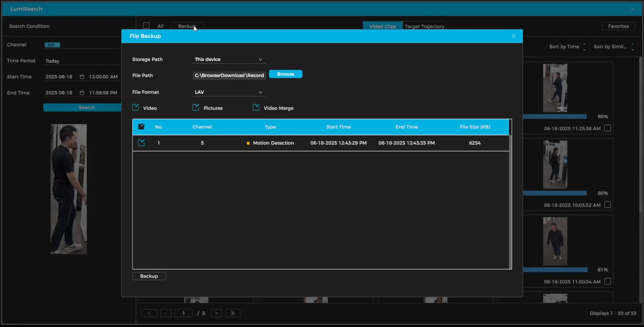
Task: Go to next results page
Action: (x=216, y=313)
